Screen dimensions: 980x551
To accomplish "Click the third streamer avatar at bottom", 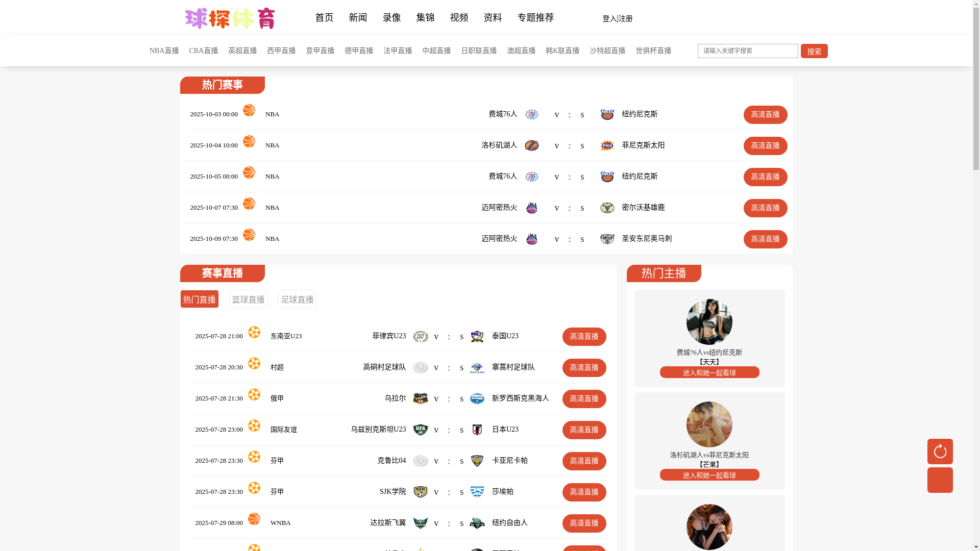I will click(x=709, y=527).
